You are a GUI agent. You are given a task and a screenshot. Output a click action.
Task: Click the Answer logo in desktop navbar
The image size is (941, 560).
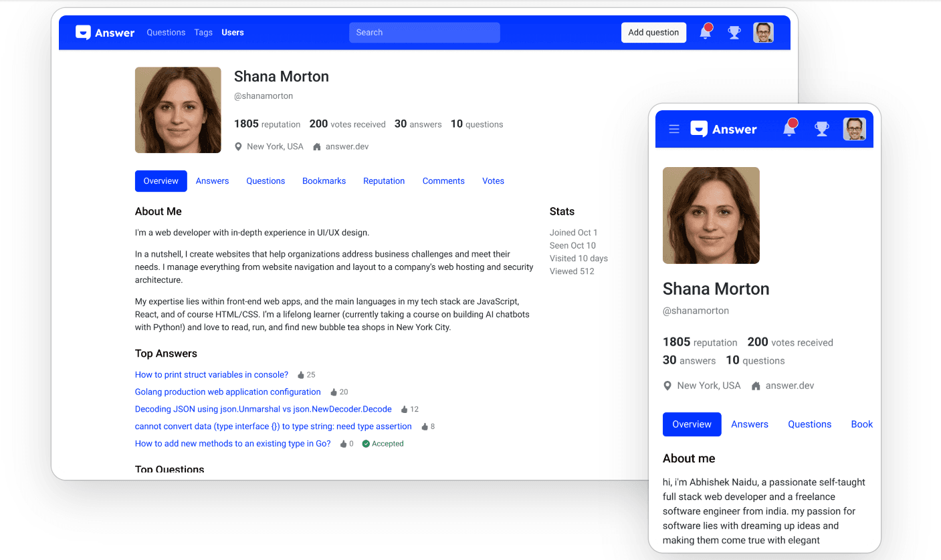(x=105, y=33)
